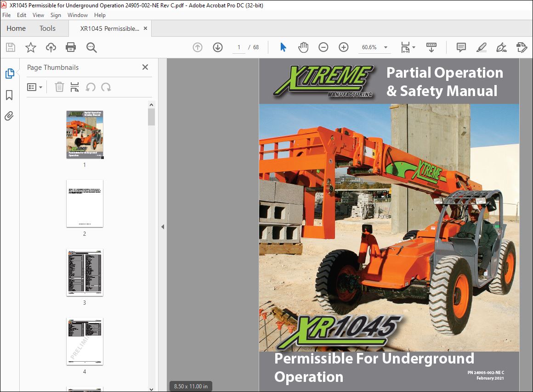Open the Bookmarks pane
This screenshot has height=392, width=533.
point(9,95)
